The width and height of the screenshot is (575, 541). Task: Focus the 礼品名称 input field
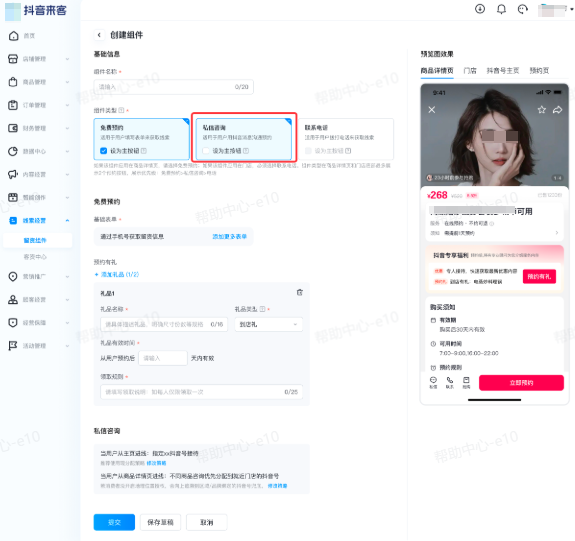(164, 325)
